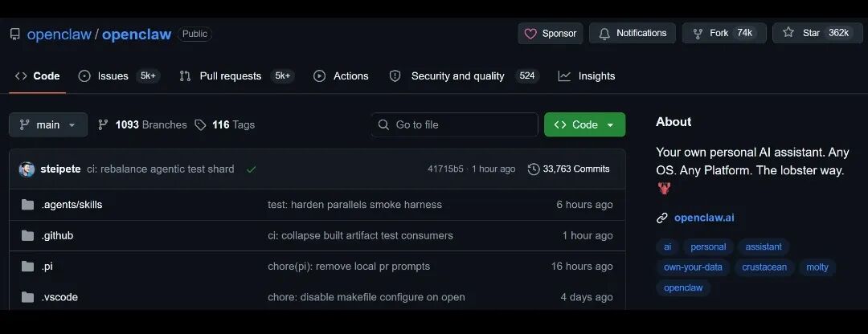Switch to the Code tab
This screenshot has width=868, height=334.
point(38,76)
